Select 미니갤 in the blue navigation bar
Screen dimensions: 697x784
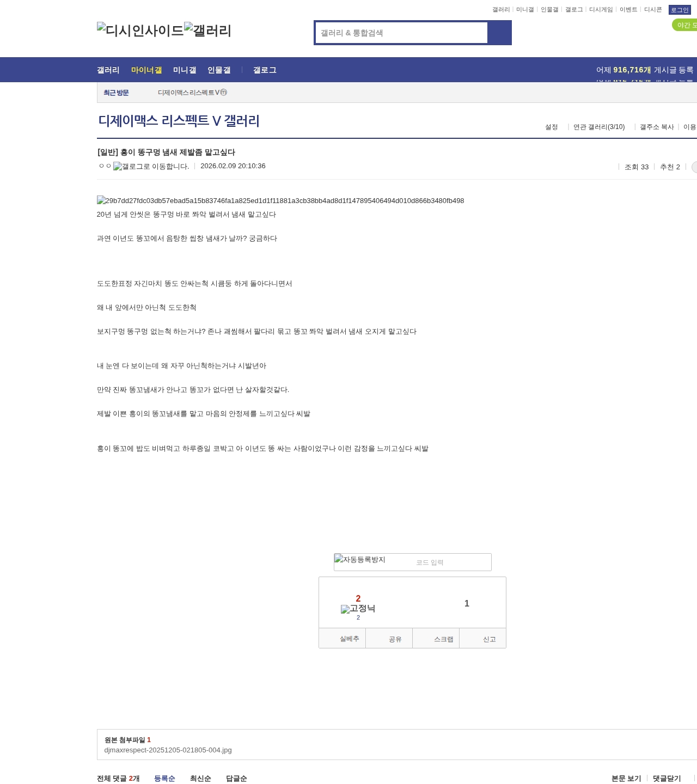[185, 70]
